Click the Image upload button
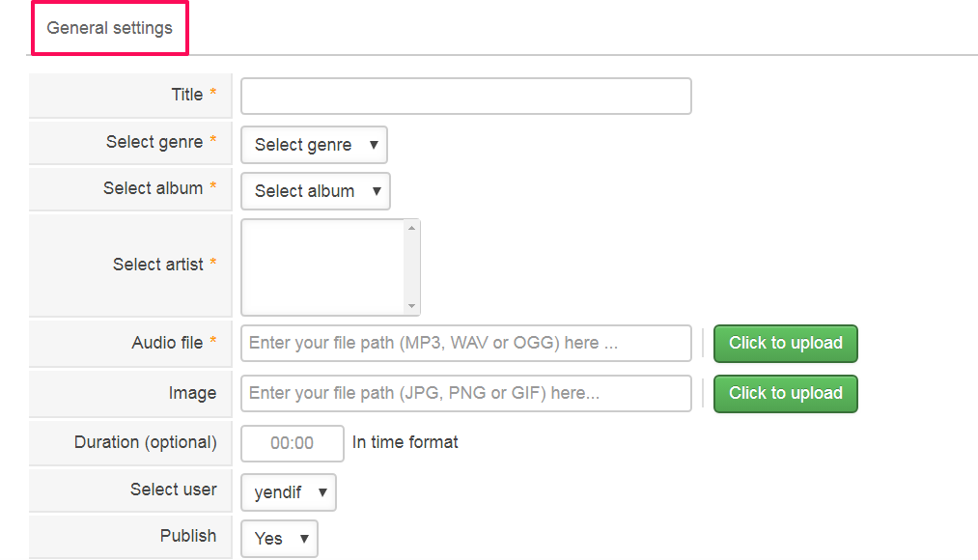978x560 pixels. click(x=785, y=393)
